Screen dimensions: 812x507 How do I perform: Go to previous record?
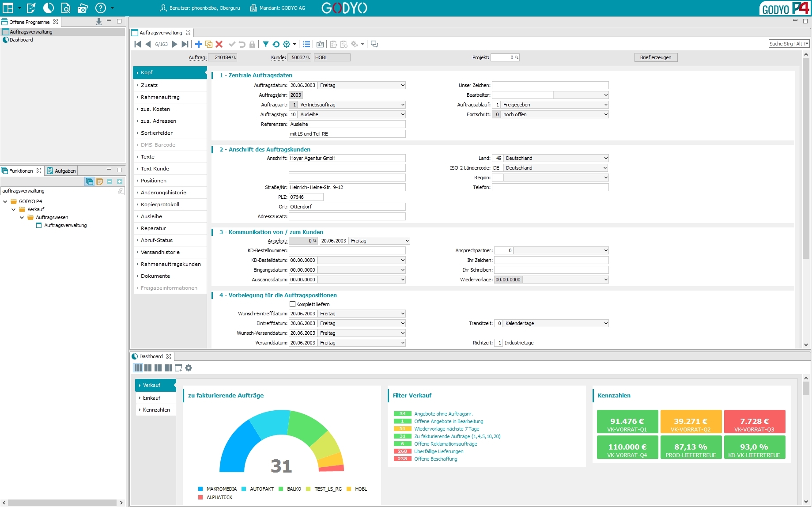coord(148,44)
